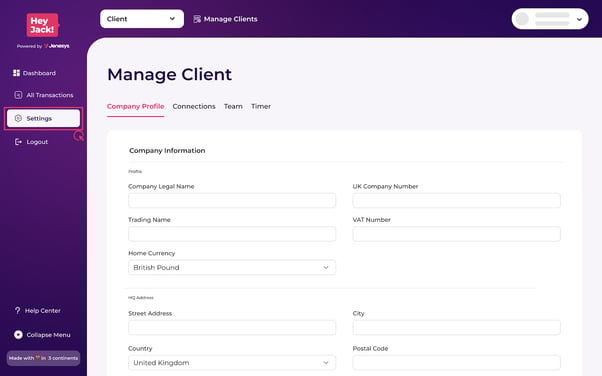Open the Client selector dropdown
This screenshot has width=602, height=376.
tap(142, 19)
